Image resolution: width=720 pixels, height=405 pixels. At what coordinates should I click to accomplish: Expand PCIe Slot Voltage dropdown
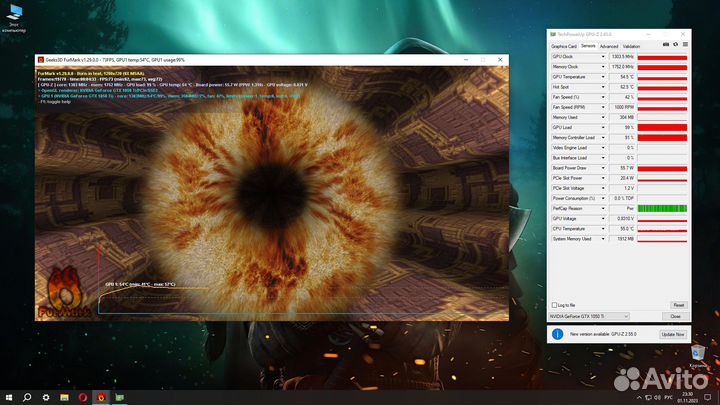point(603,188)
